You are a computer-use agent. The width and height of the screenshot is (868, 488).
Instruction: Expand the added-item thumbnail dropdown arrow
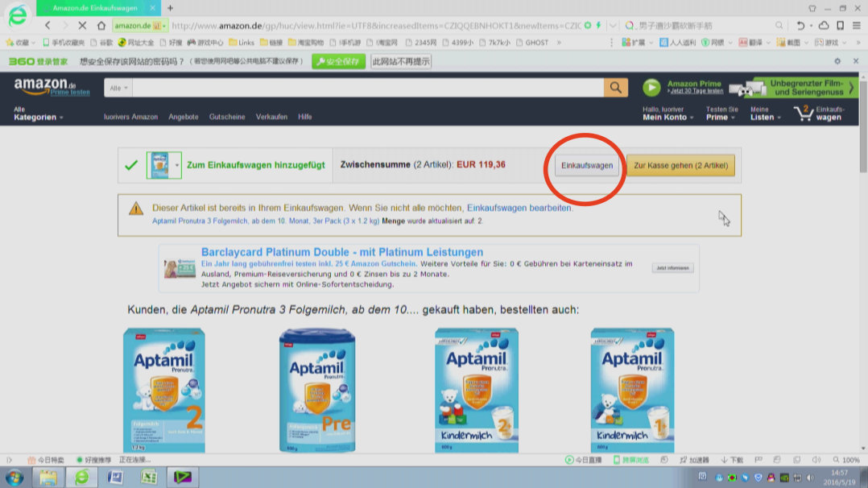176,165
